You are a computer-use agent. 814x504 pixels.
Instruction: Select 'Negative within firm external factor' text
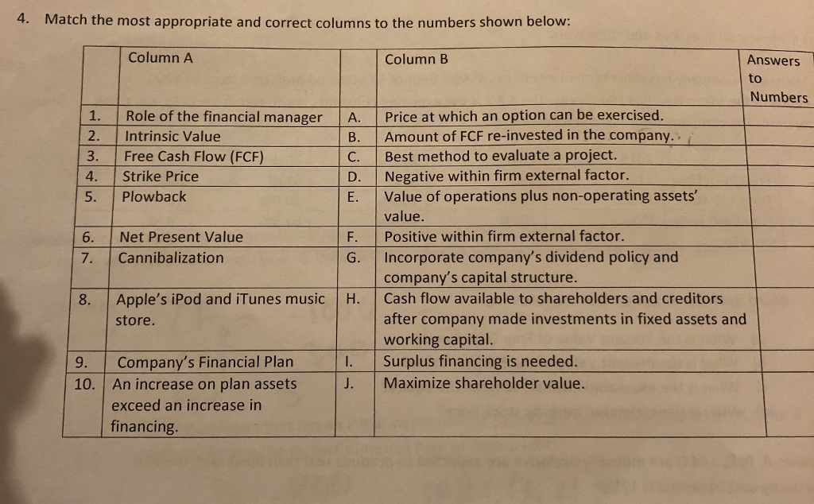coord(506,176)
